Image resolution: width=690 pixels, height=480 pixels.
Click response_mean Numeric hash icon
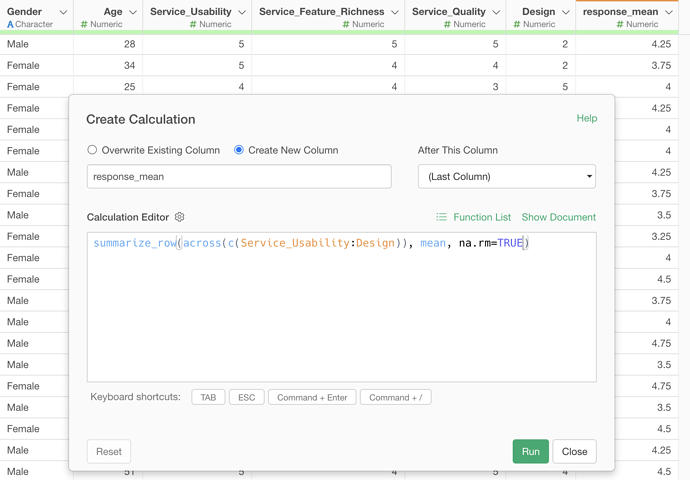[x=620, y=24]
